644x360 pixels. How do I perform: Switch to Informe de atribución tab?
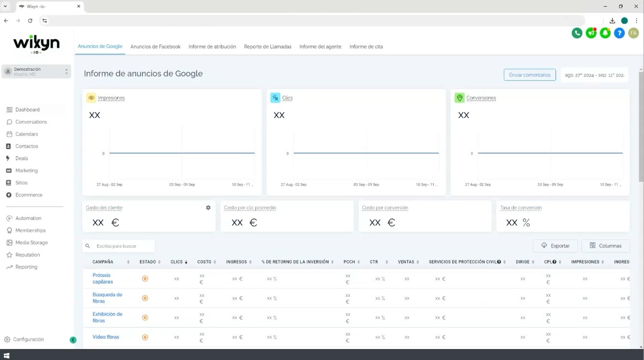212,46
